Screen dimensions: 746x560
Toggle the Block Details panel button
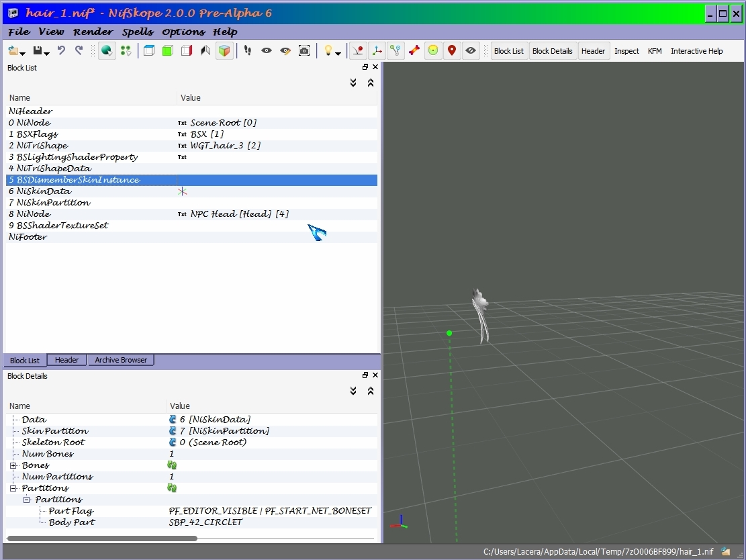[x=552, y=51]
